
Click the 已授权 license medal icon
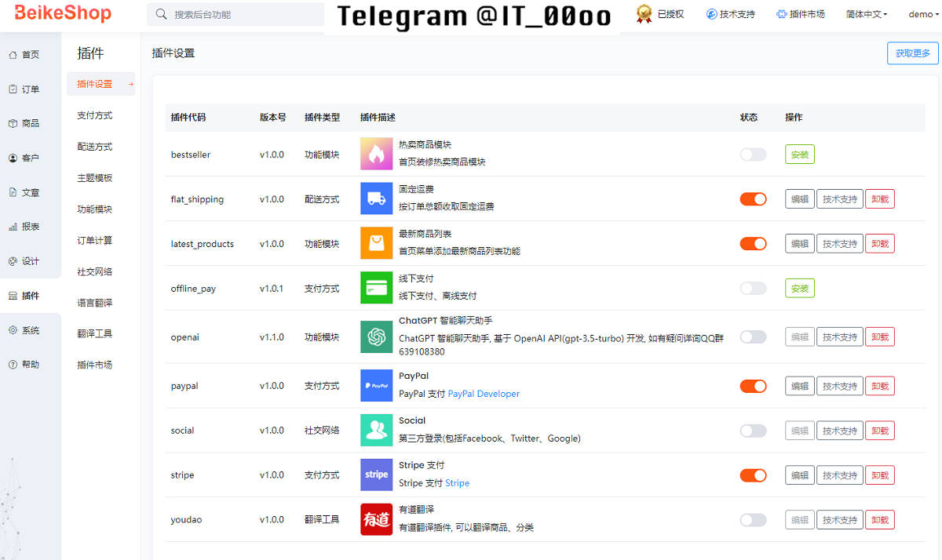click(x=644, y=14)
